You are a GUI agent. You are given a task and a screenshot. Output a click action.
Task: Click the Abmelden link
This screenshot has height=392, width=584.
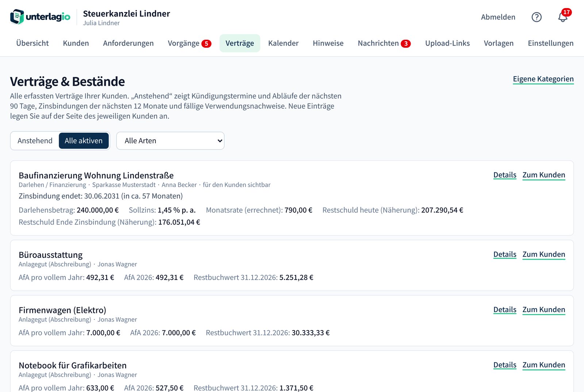[x=498, y=17]
